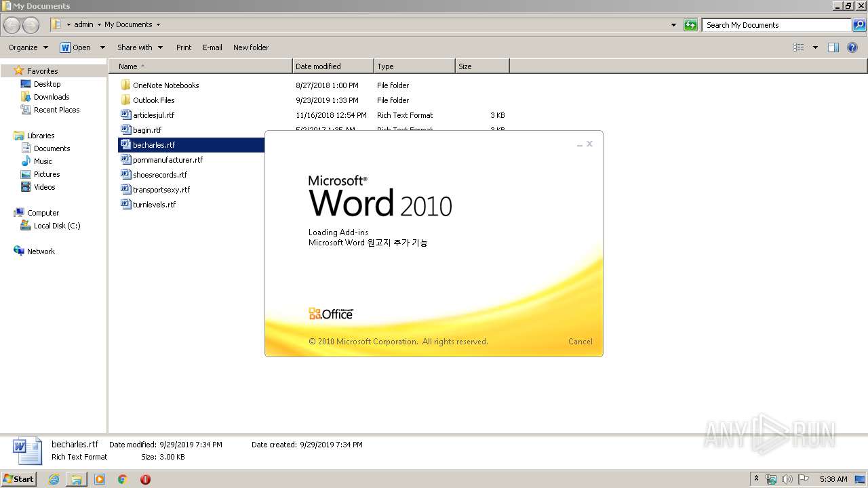Click the Change your view icon
This screenshot has height=488, width=868.
(799, 47)
